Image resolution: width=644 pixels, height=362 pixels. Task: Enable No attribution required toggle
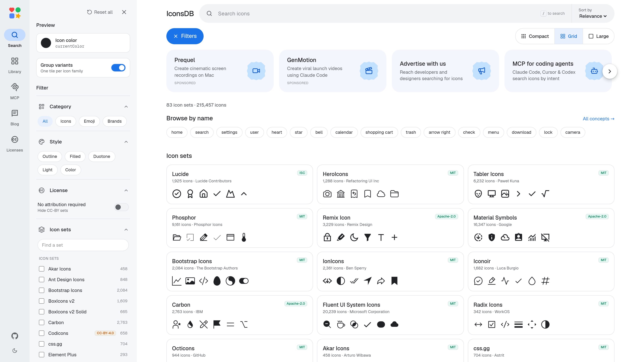click(121, 207)
